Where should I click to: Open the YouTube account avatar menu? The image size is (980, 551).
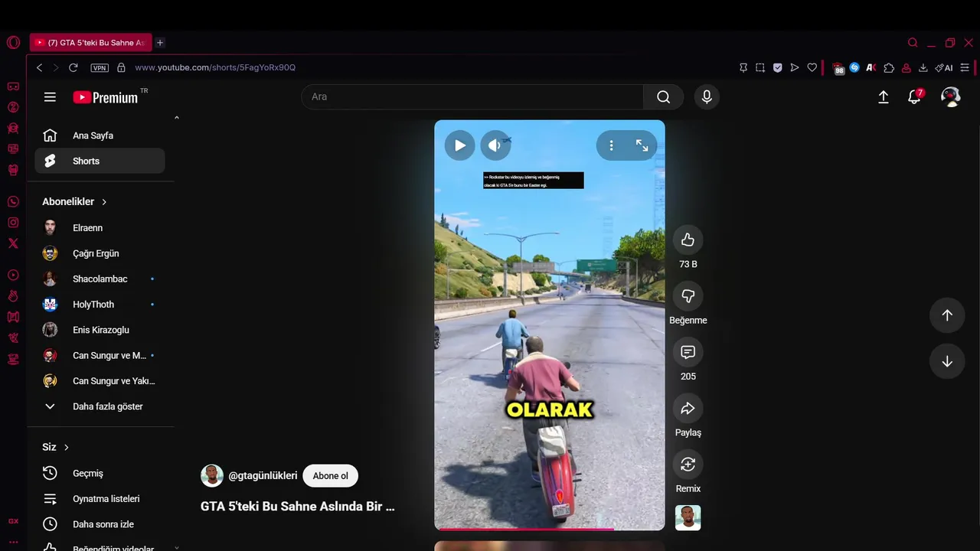point(951,97)
